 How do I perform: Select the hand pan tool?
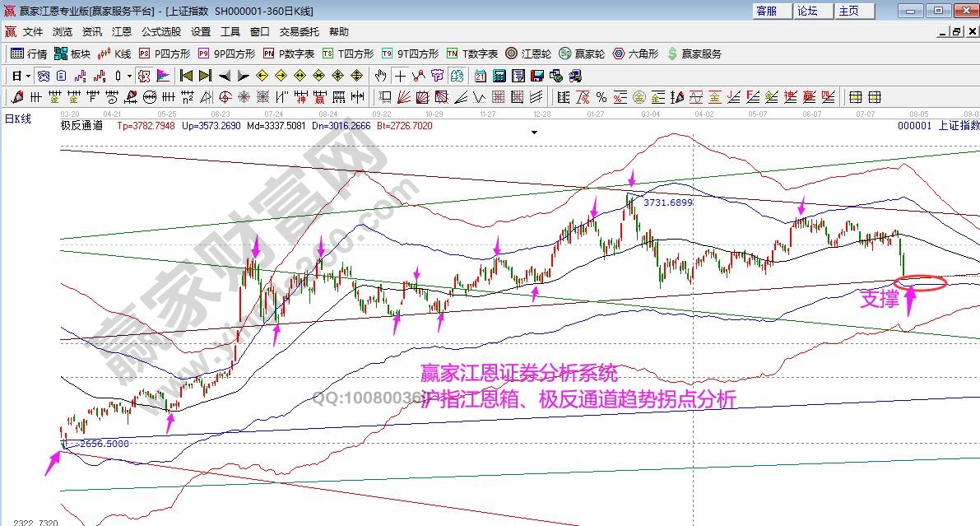[x=379, y=76]
